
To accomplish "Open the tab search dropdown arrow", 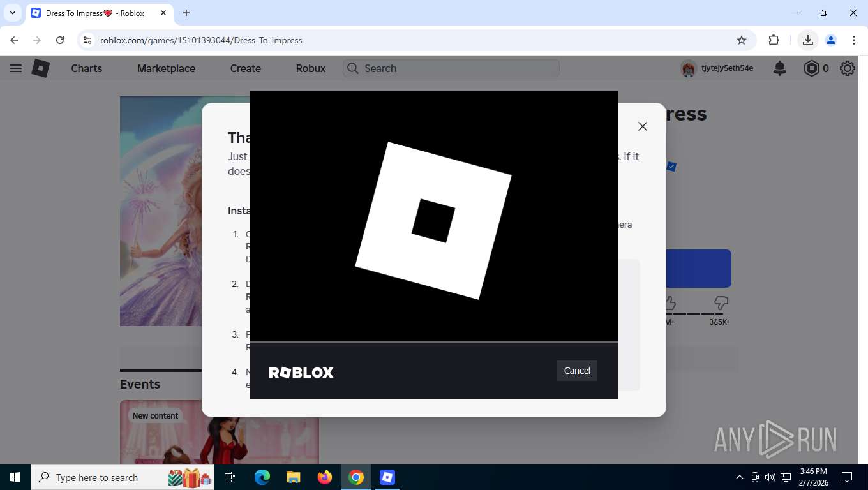I will 13,13.
